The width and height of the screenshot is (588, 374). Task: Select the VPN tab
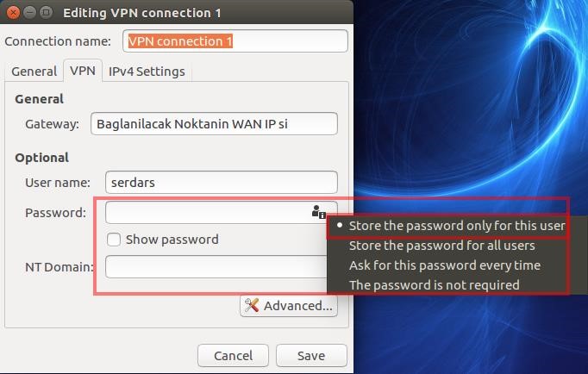83,72
